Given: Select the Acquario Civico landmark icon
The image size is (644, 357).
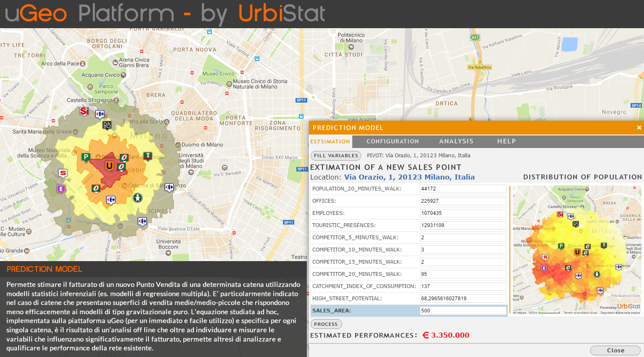Looking at the screenshot, I should coord(123,75).
